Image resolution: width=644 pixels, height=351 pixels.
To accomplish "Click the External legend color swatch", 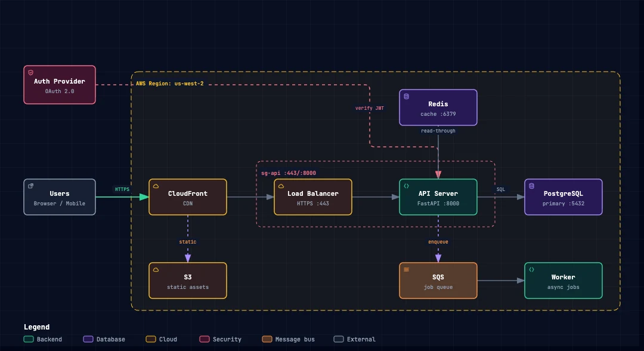I will pyautogui.click(x=339, y=339).
